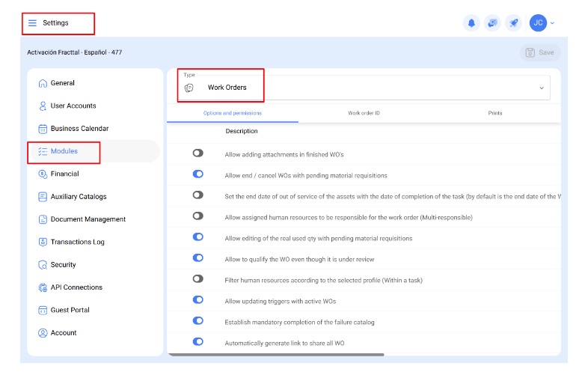The width and height of the screenshot is (588, 372).
Task: Switch to the Work order ID tab
Action: coord(364,113)
